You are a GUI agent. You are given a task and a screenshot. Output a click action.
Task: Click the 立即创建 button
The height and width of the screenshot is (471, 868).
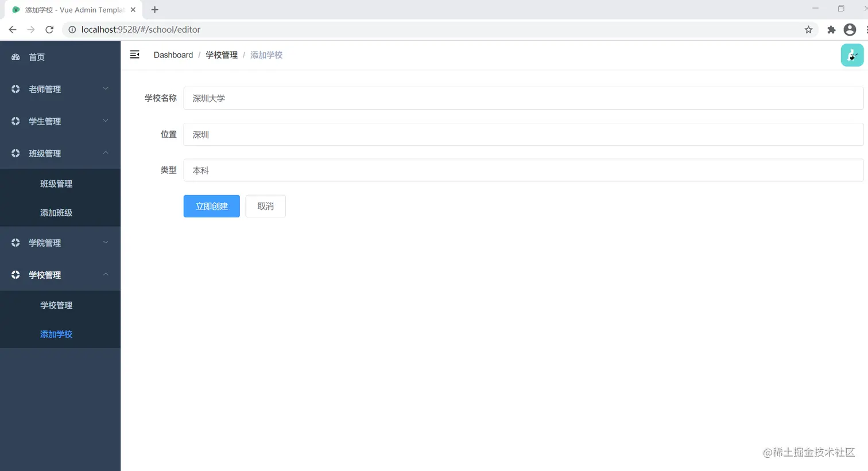point(212,206)
